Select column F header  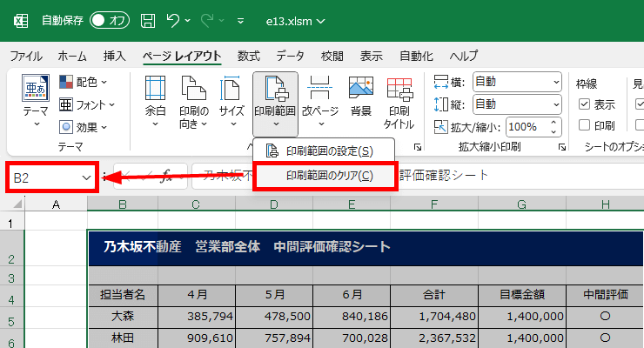(434, 204)
